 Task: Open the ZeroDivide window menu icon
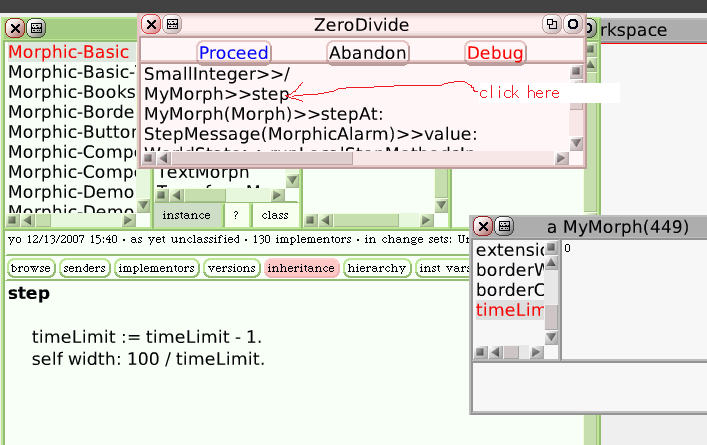[172, 24]
